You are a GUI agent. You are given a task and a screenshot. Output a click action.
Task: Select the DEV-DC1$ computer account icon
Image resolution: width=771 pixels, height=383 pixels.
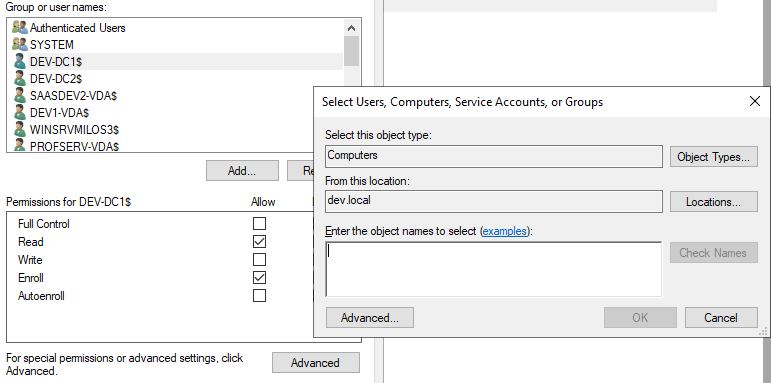(20, 61)
